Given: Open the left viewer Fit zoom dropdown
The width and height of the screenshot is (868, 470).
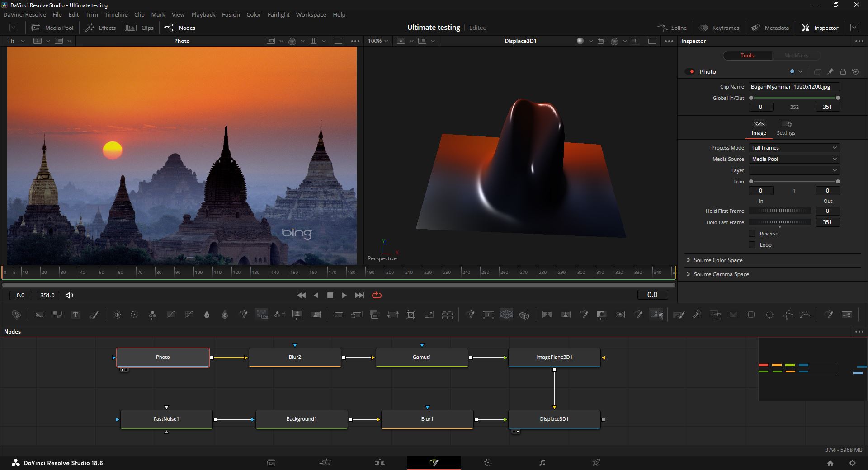Looking at the screenshot, I should tap(16, 41).
